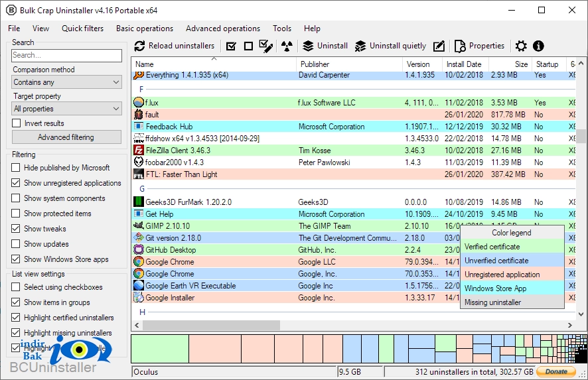Click the Geeks3D FurMark icon

139,202
